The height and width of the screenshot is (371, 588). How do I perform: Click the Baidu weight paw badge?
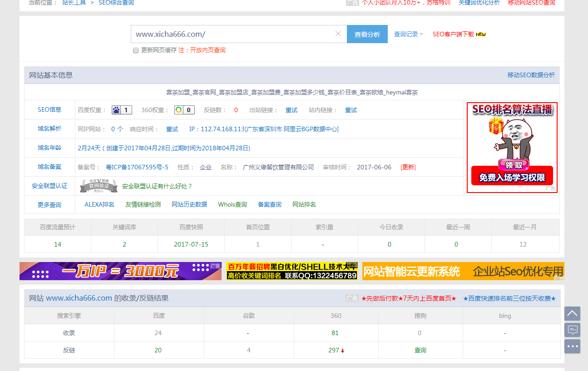122,110
